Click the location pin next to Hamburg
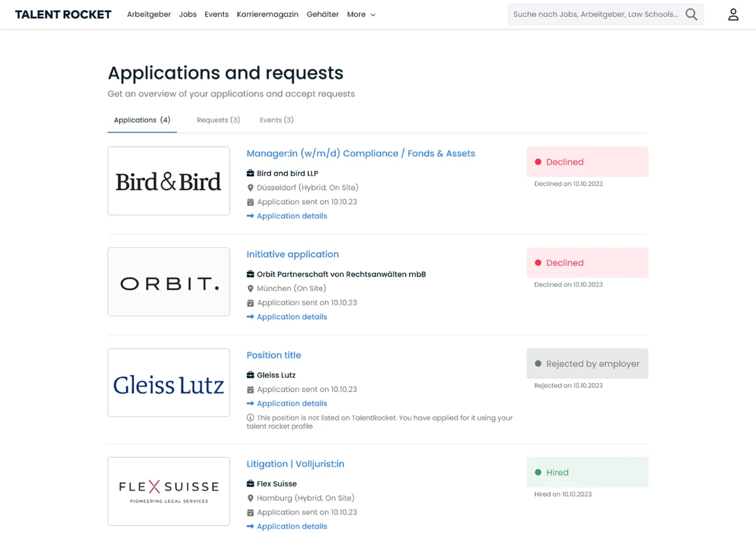 pos(250,498)
